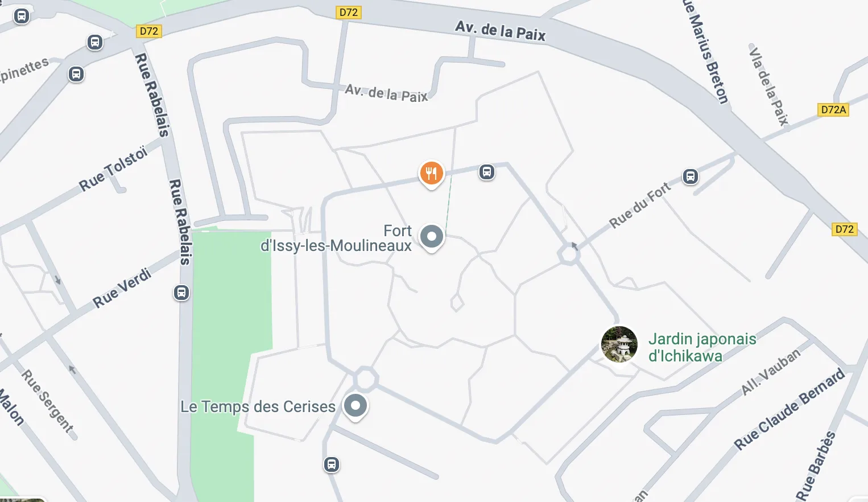
Task: Select the Rue Tolstoï street label
Action: click(x=113, y=168)
